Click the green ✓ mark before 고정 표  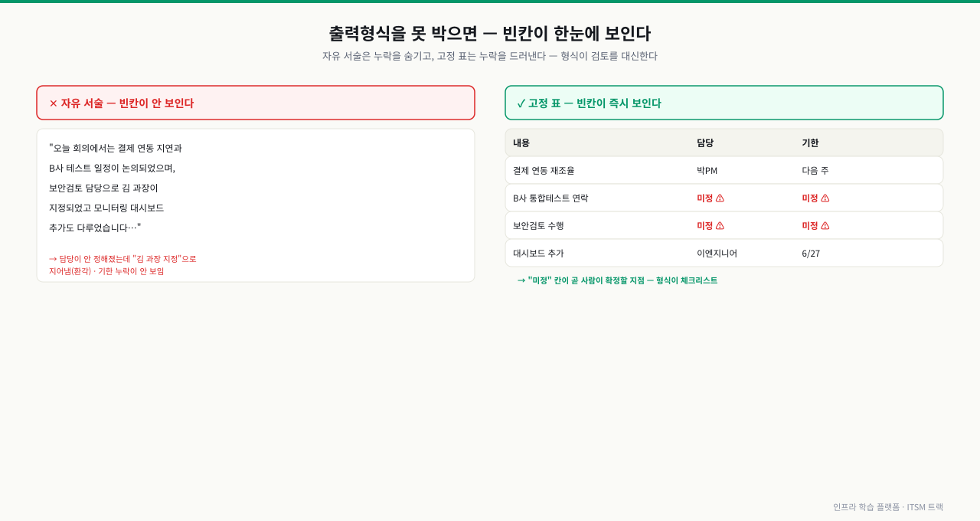coord(521,103)
